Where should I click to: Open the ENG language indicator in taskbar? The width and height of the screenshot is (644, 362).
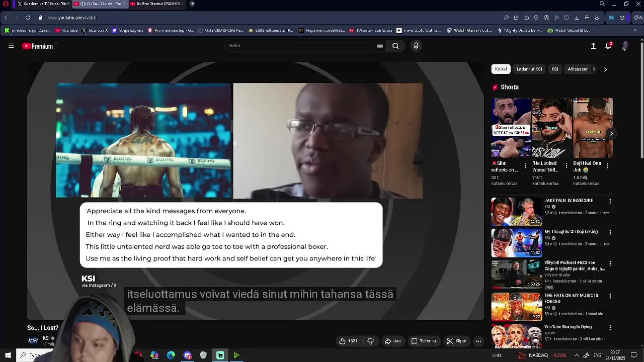pos(597,355)
